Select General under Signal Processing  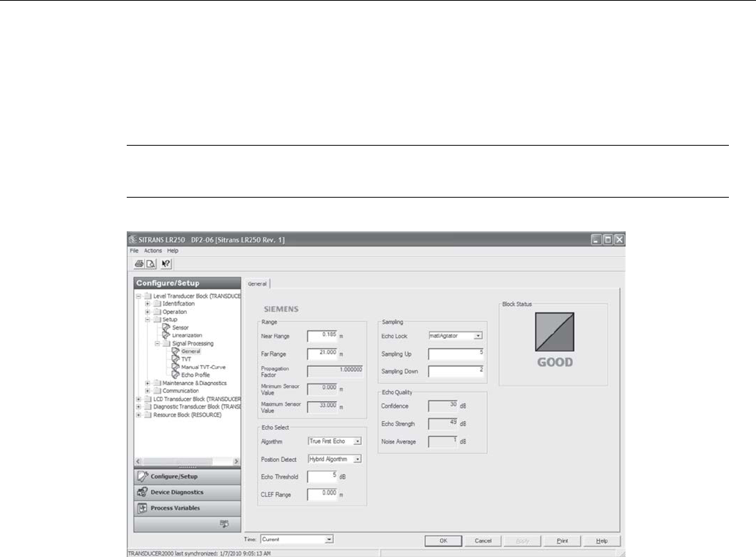tap(190, 351)
